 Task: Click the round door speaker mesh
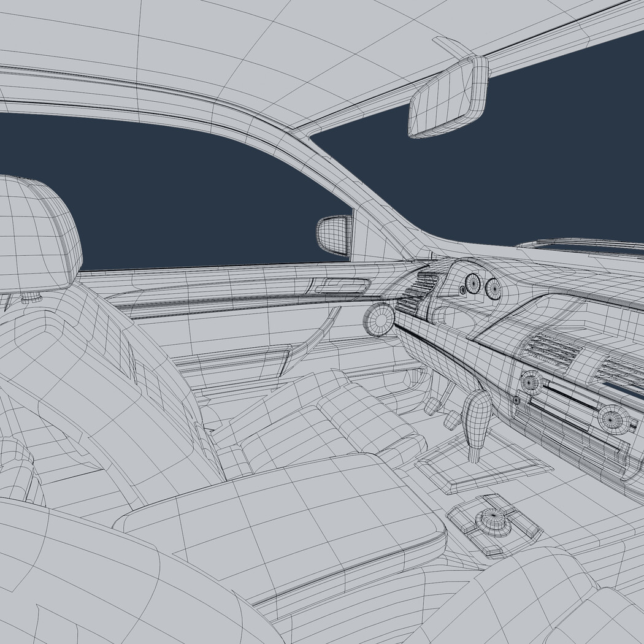point(378,320)
